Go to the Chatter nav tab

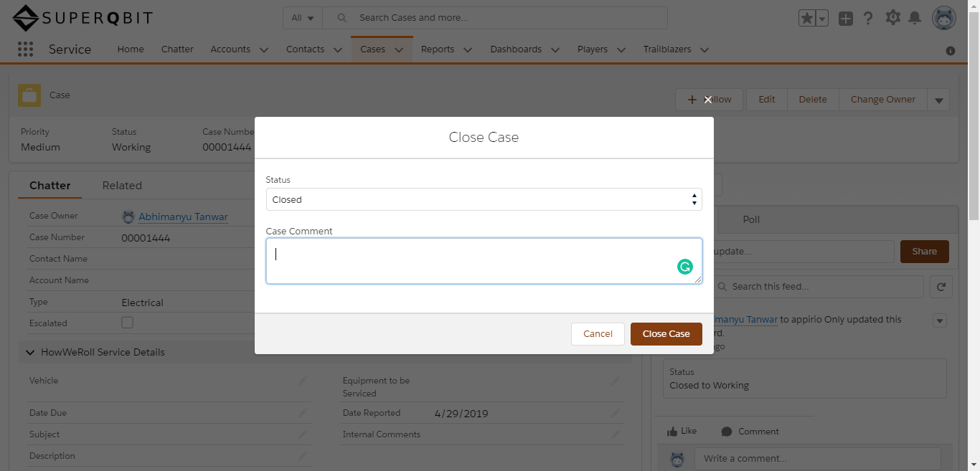177,49
